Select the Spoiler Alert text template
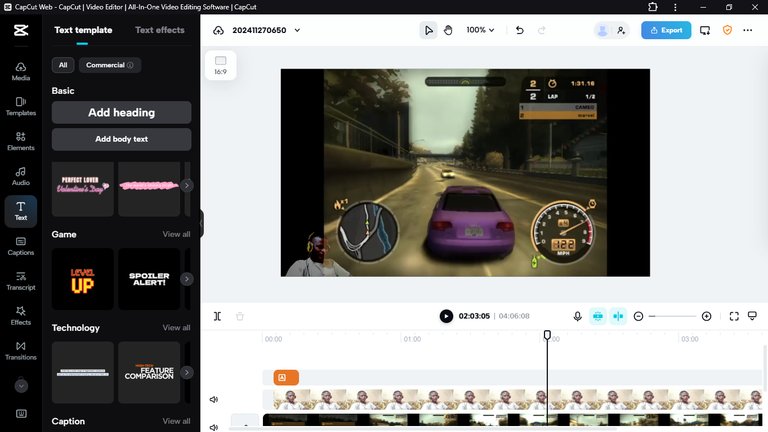This screenshot has width=768, height=432. [149, 279]
